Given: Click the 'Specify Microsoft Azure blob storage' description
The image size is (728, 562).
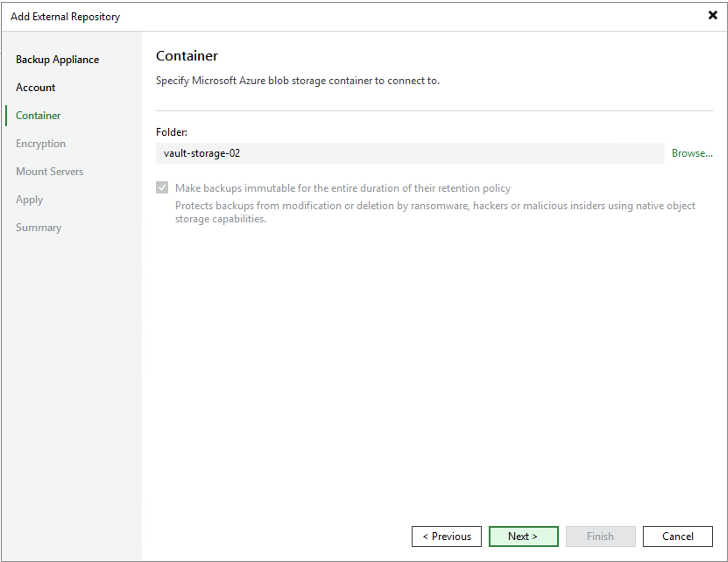Looking at the screenshot, I should (x=297, y=81).
